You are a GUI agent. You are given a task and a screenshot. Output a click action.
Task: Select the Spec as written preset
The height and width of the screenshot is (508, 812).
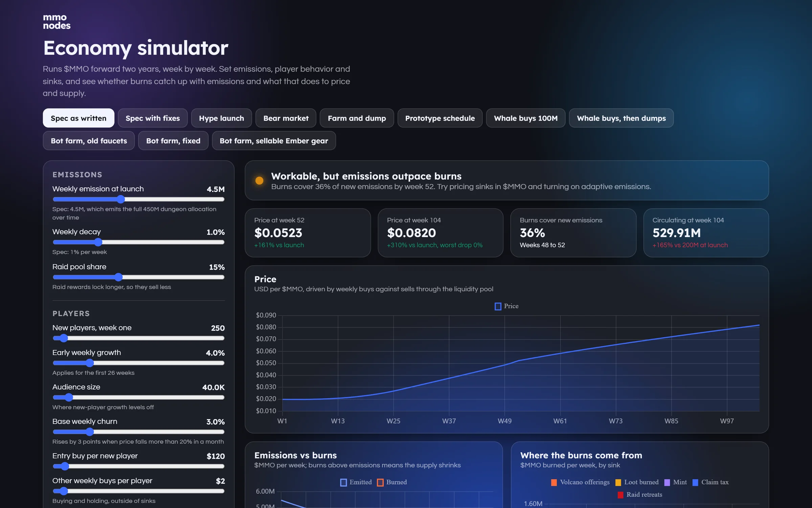tap(78, 118)
